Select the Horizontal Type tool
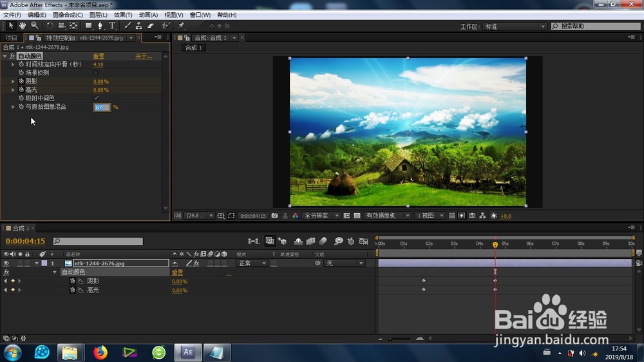644x362 pixels. [x=111, y=26]
